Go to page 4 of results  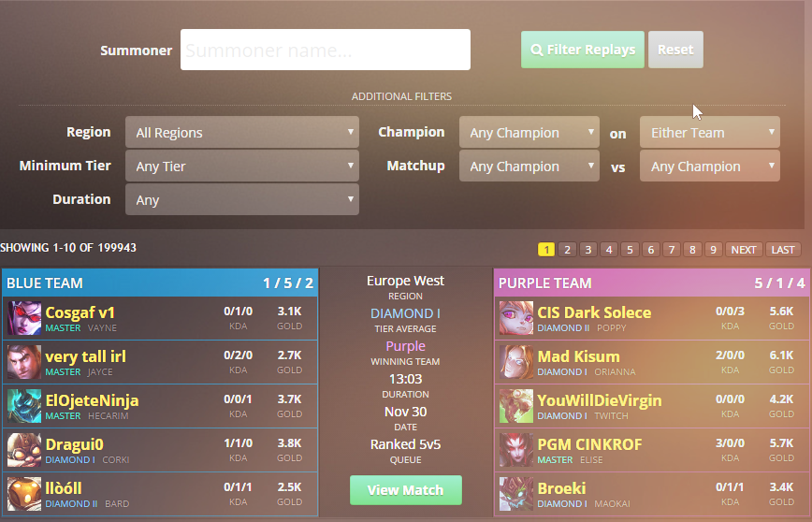(609, 250)
